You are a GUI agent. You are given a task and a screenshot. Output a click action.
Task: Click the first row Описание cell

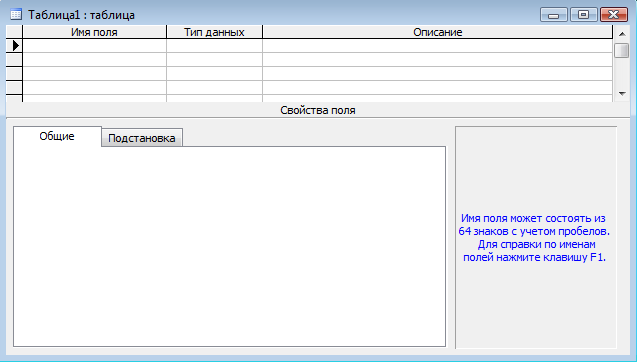point(438,46)
